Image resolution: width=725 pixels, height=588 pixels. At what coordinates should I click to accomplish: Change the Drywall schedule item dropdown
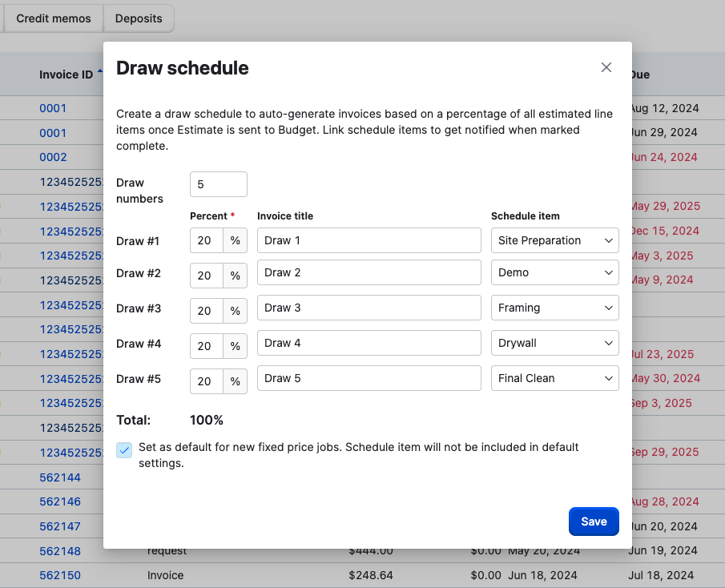click(x=554, y=343)
